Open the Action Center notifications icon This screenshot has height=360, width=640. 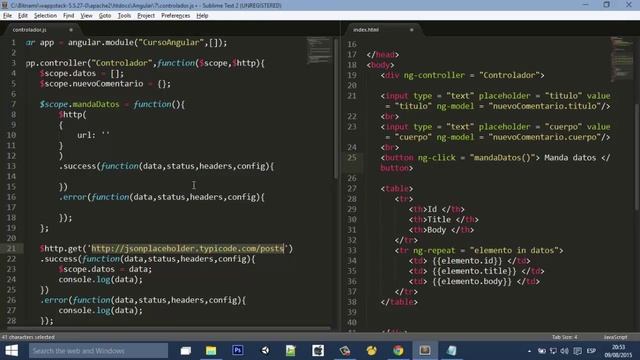pyautogui.click(x=578, y=351)
